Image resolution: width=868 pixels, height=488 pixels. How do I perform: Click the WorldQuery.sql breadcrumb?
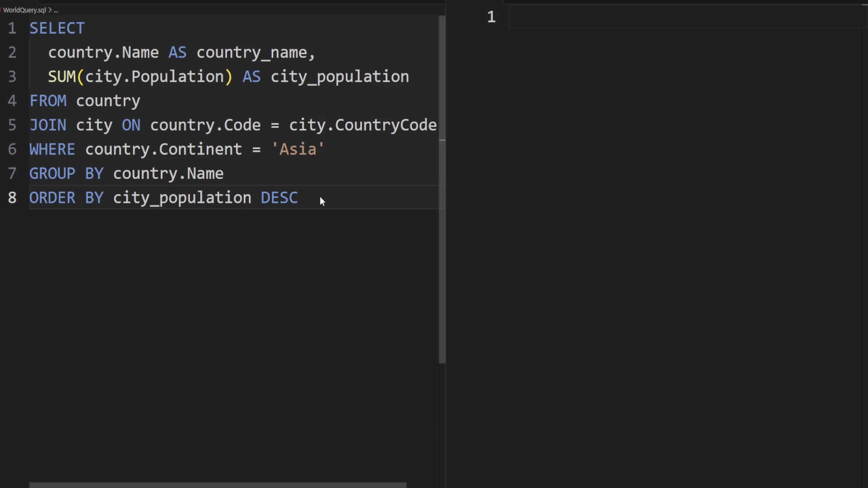[24, 10]
